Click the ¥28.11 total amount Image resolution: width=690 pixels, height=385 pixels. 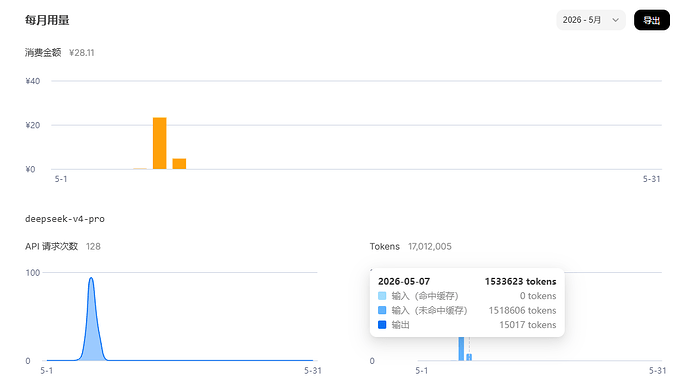pyautogui.click(x=81, y=53)
